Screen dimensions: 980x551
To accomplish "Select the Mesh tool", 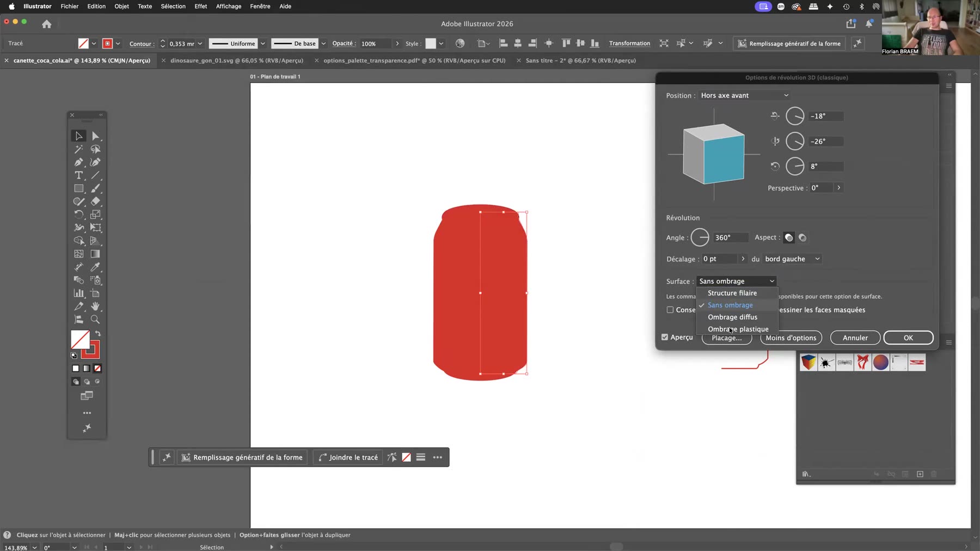I will tap(79, 254).
